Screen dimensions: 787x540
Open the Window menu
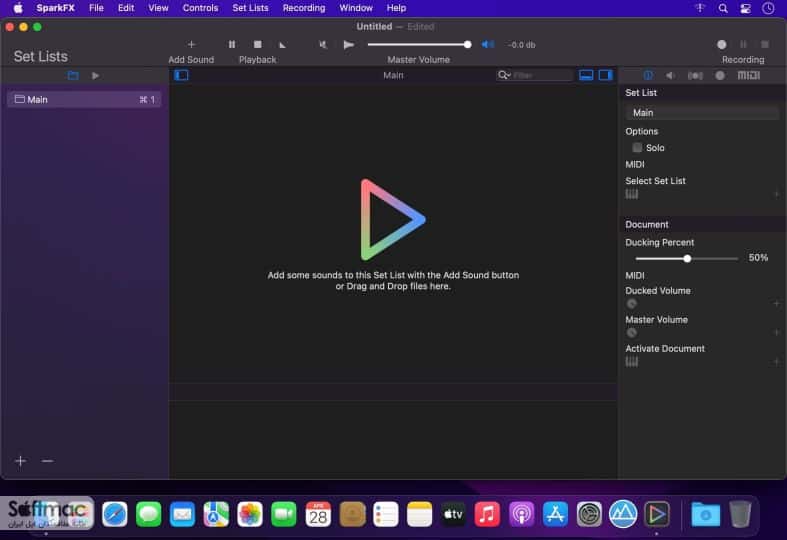click(356, 8)
